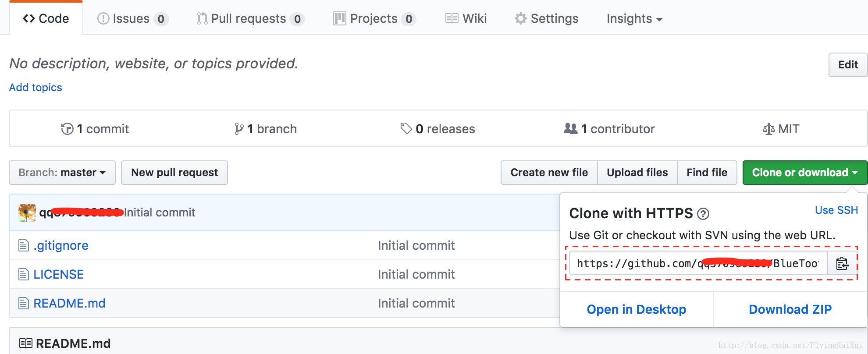The width and height of the screenshot is (868, 354).
Task: Open Initial commit message for LICENSE
Action: [x=416, y=274]
